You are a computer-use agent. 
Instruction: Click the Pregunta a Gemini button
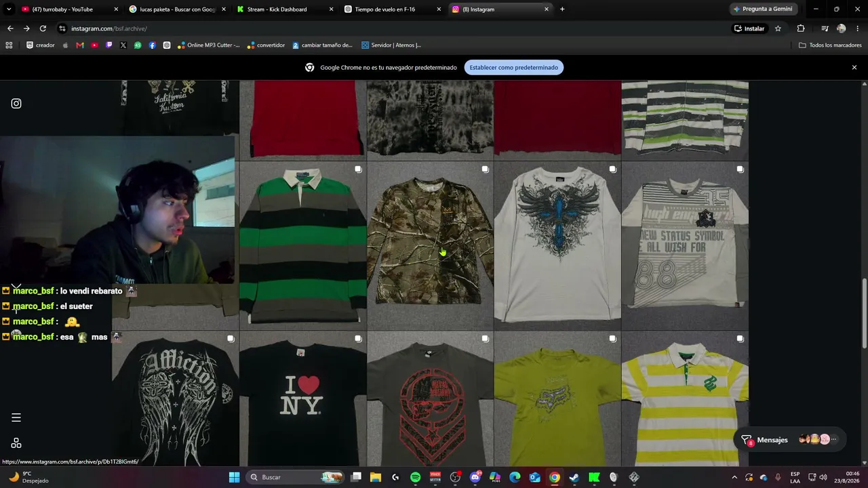(x=762, y=9)
